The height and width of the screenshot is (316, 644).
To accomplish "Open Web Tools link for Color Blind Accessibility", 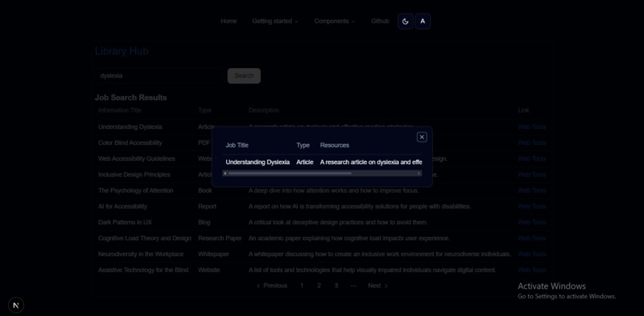I will tap(532, 142).
